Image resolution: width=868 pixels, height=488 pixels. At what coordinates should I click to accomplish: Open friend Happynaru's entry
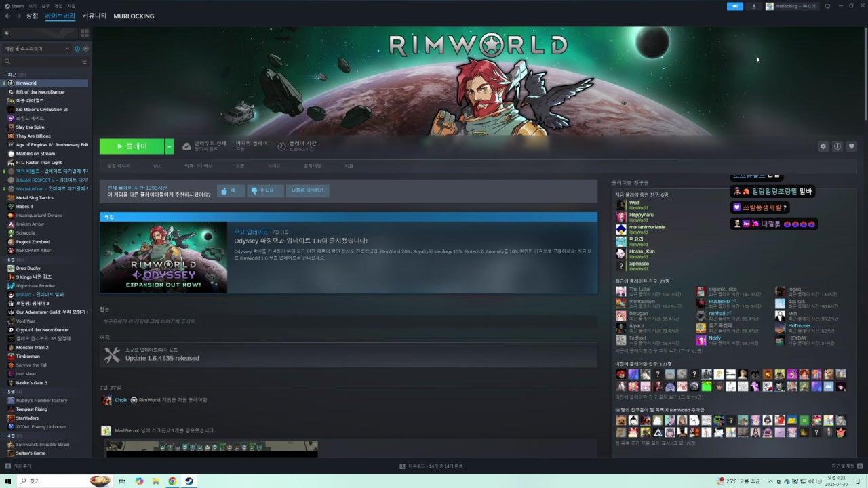641,217
